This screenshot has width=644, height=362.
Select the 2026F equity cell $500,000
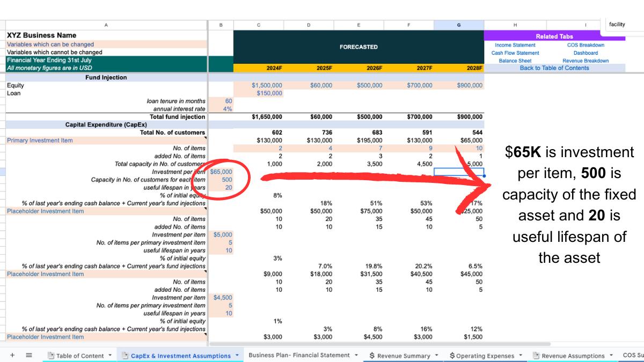(x=358, y=85)
